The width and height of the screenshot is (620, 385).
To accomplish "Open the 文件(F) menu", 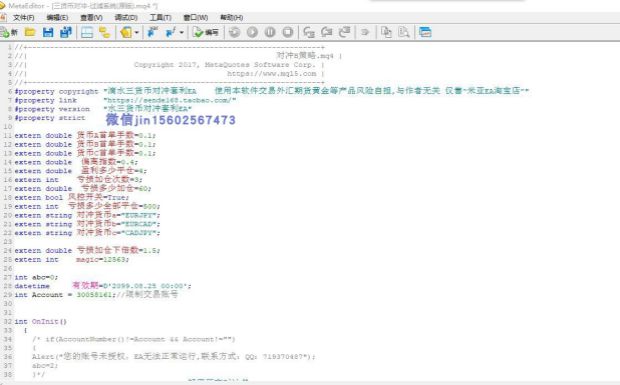I will coord(24,17).
